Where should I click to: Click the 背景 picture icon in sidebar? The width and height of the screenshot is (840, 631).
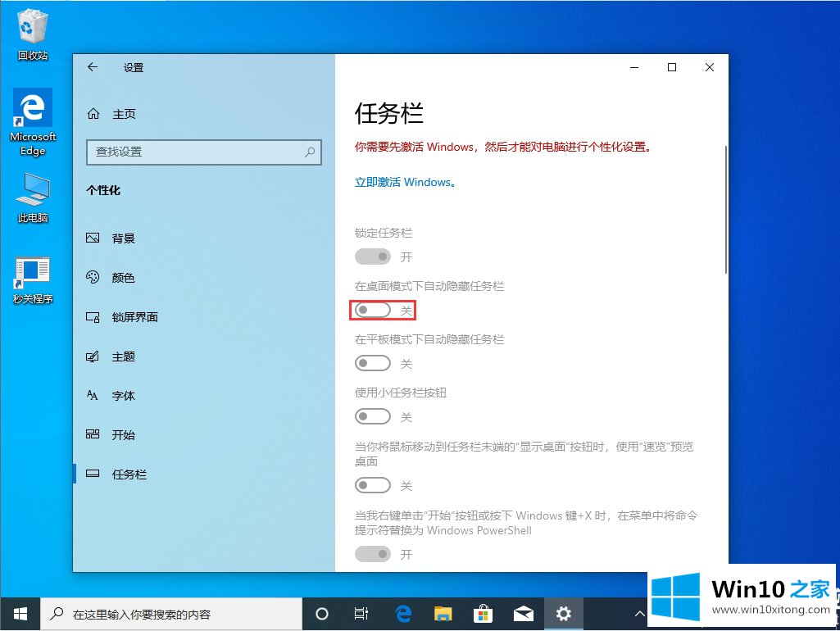coord(93,238)
